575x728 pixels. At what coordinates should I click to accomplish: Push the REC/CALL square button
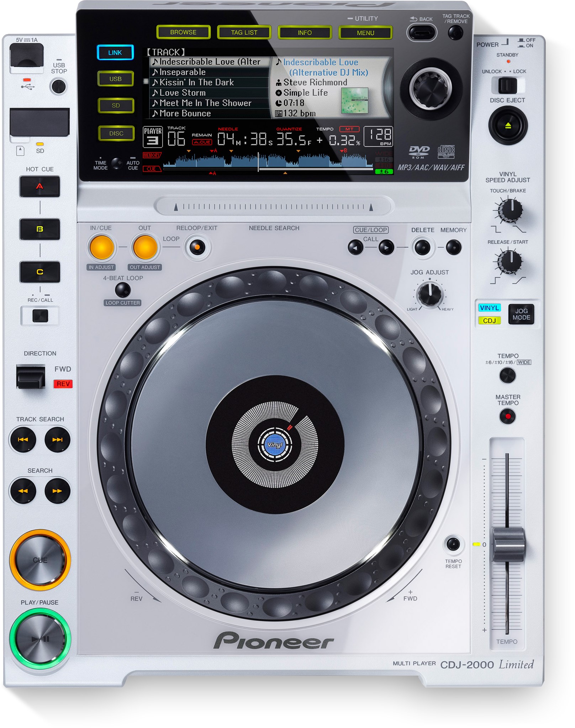[x=40, y=316]
